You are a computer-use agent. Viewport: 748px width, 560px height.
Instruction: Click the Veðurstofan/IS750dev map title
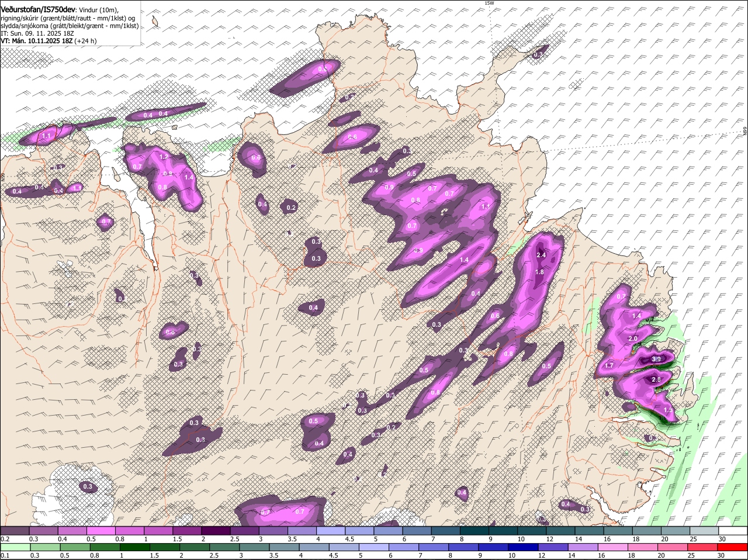(x=37, y=10)
